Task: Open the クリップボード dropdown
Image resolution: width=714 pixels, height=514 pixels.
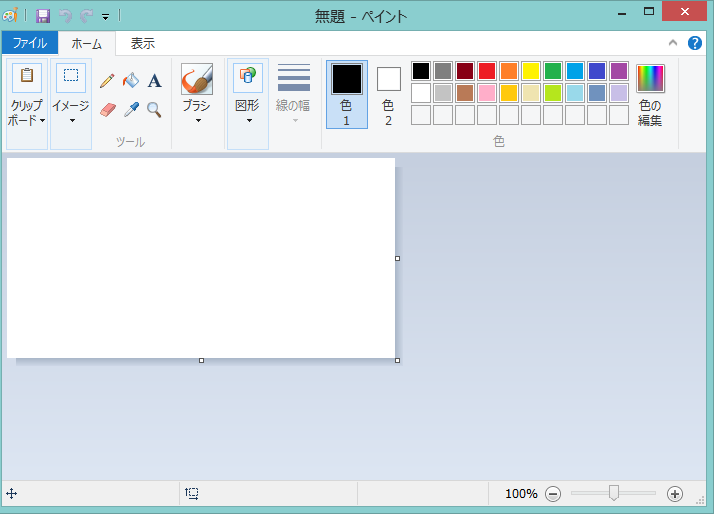Action: [27, 104]
